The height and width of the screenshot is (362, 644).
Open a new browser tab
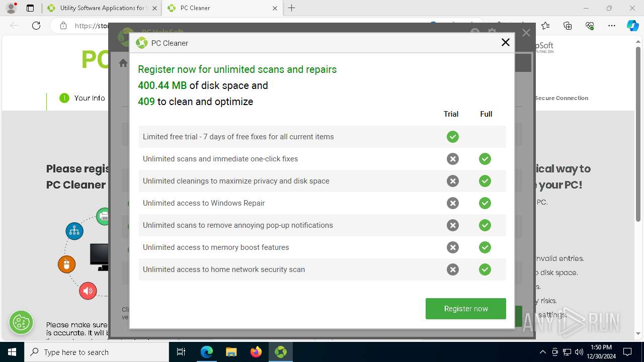pos(291,8)
